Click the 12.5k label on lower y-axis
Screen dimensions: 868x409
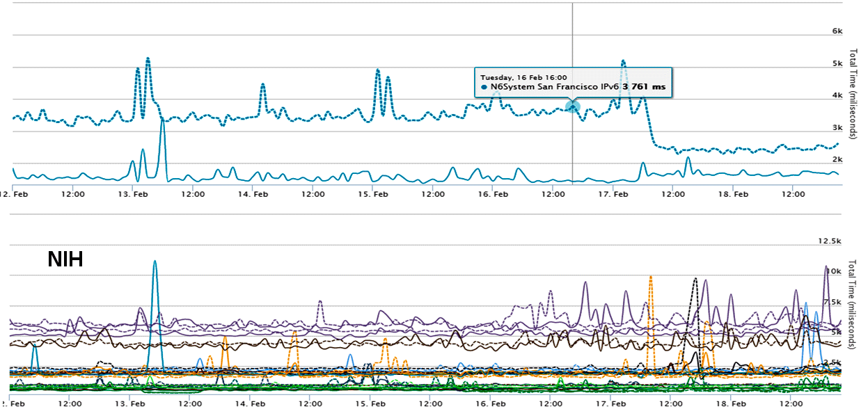click(831, 241)
